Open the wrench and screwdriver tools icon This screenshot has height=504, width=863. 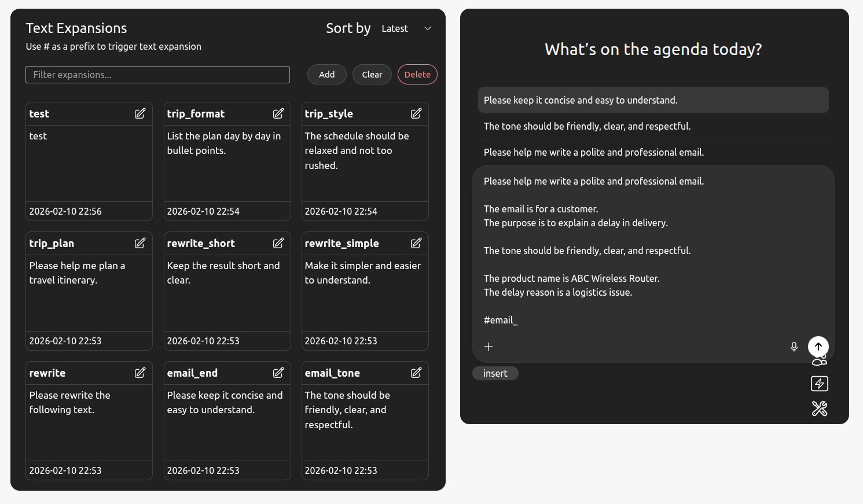819,409
